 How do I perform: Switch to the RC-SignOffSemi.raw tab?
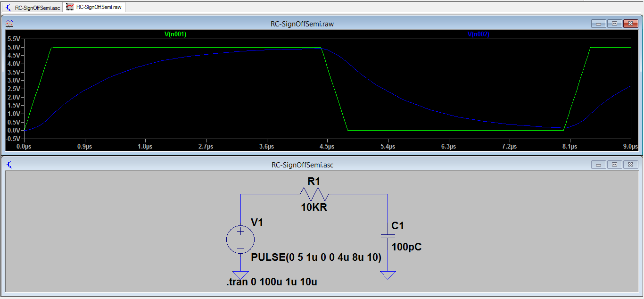point(94,7)
